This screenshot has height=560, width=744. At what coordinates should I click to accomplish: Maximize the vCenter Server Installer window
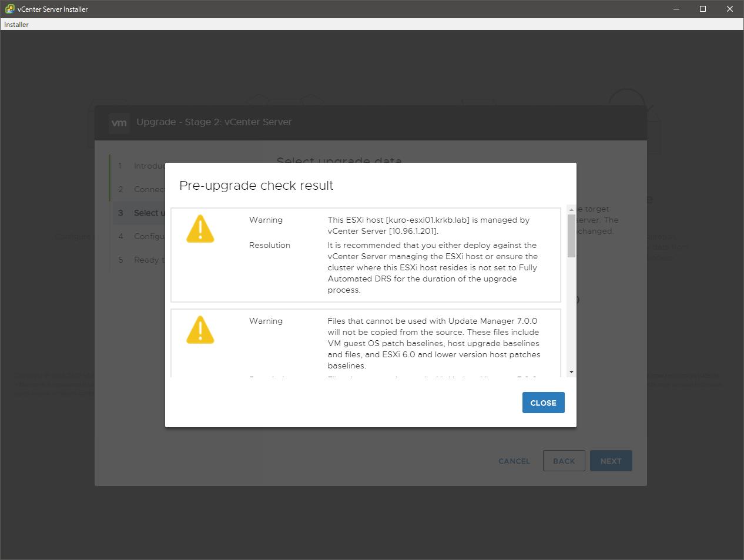point(703,9)
